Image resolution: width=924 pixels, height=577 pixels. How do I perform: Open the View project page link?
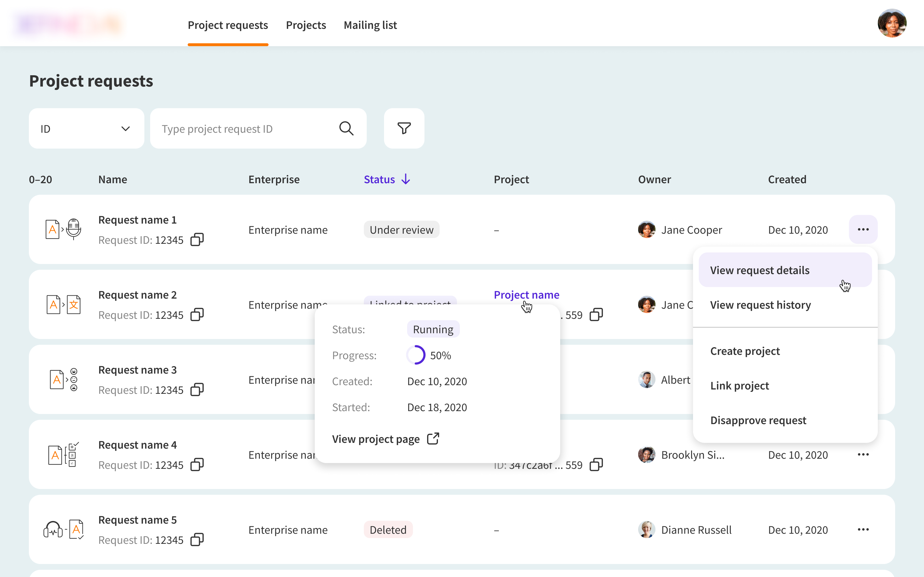click(376, 439)
